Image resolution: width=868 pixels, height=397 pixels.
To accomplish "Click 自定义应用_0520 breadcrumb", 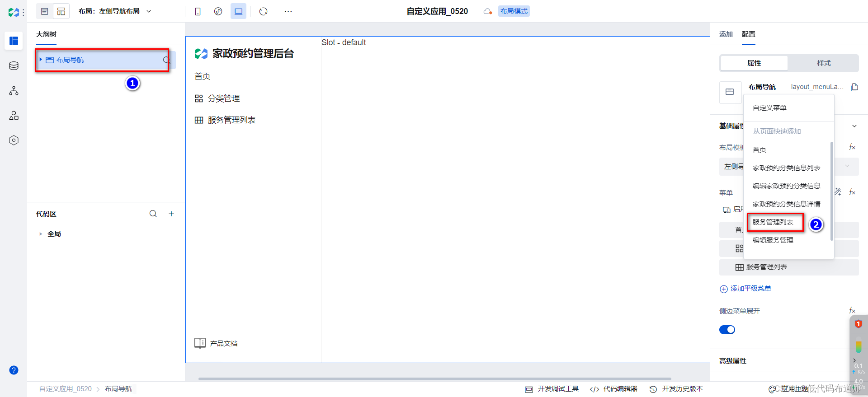I will pos(66,389).
